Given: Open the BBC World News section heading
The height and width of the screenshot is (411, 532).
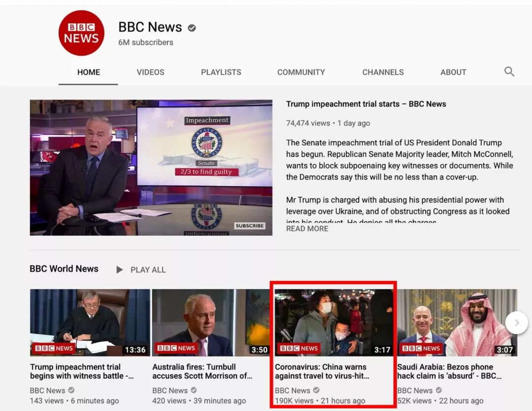Looking at the screenshot, I should click(x=64, y=269).
